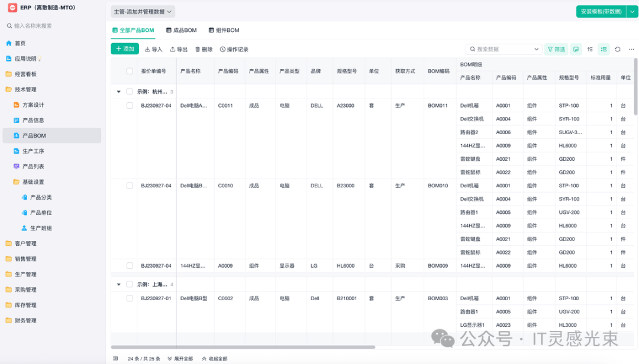This screenshot has height=364, width=639.
Task: Click the sort icon in table toolbar
Action: (x=590, y=50)
